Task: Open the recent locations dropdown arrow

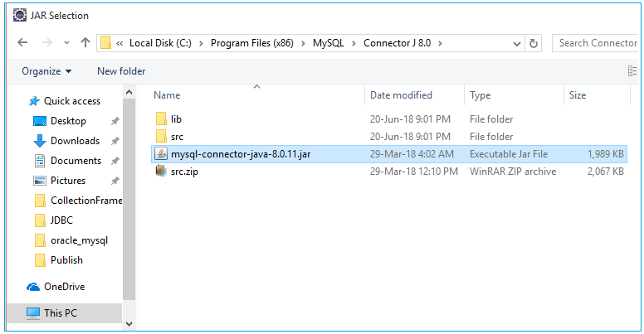Action: [66, 42]
